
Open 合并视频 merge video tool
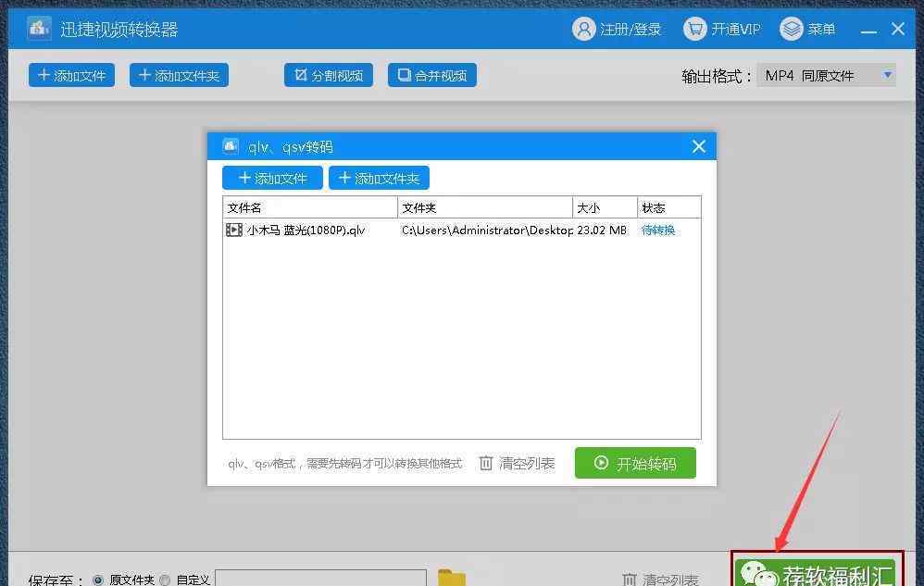(432, 75)
